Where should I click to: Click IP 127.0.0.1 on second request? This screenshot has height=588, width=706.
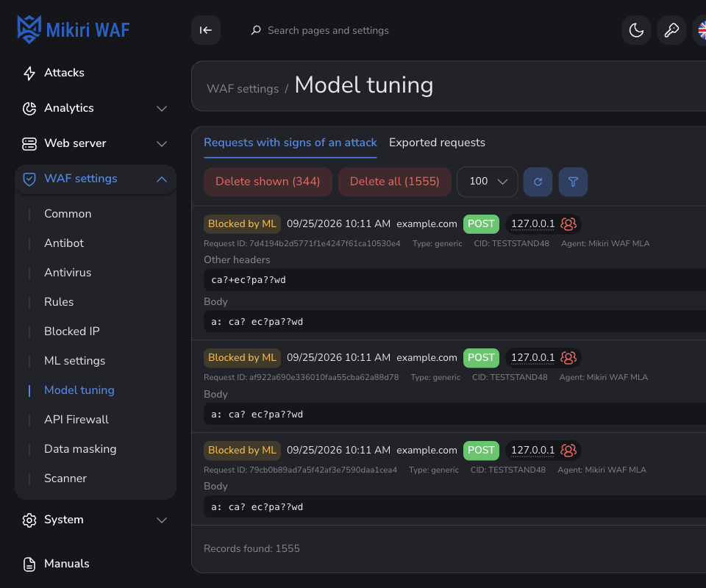(532, 358)
